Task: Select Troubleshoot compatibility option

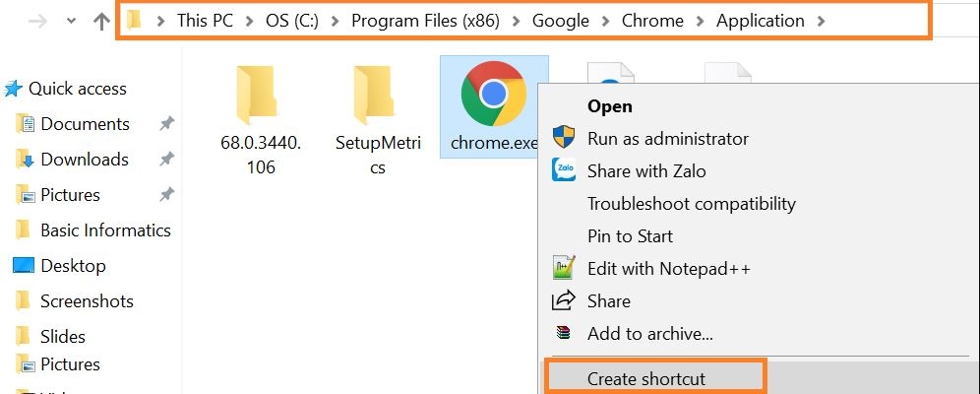Action: [691, 204]
